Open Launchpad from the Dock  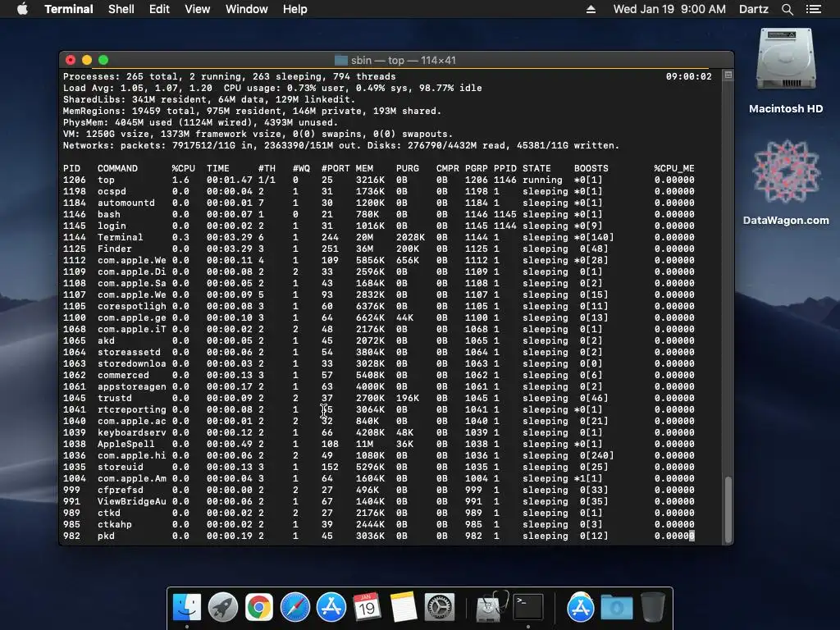[x=223, y=607]
